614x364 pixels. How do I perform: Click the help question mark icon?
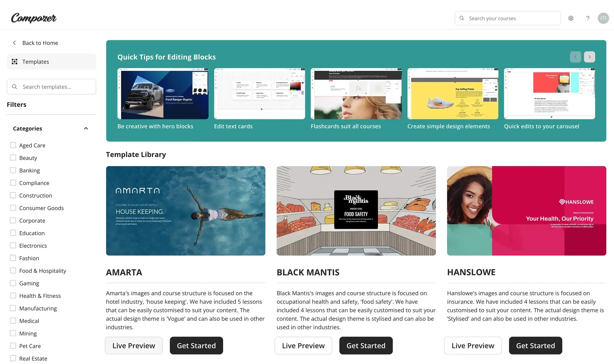[587, 18]
